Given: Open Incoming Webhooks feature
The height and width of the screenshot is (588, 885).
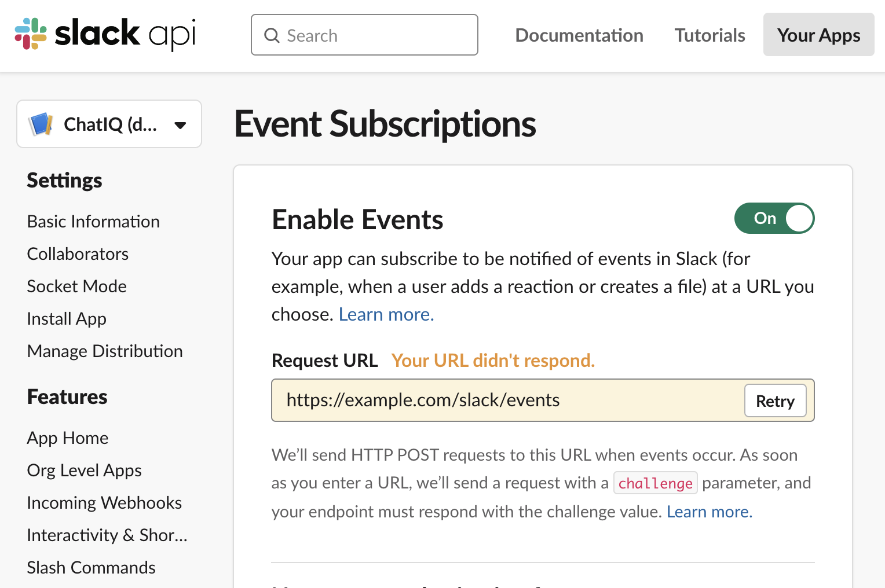Looking at the screenshot, I should (x=104, y=503).
